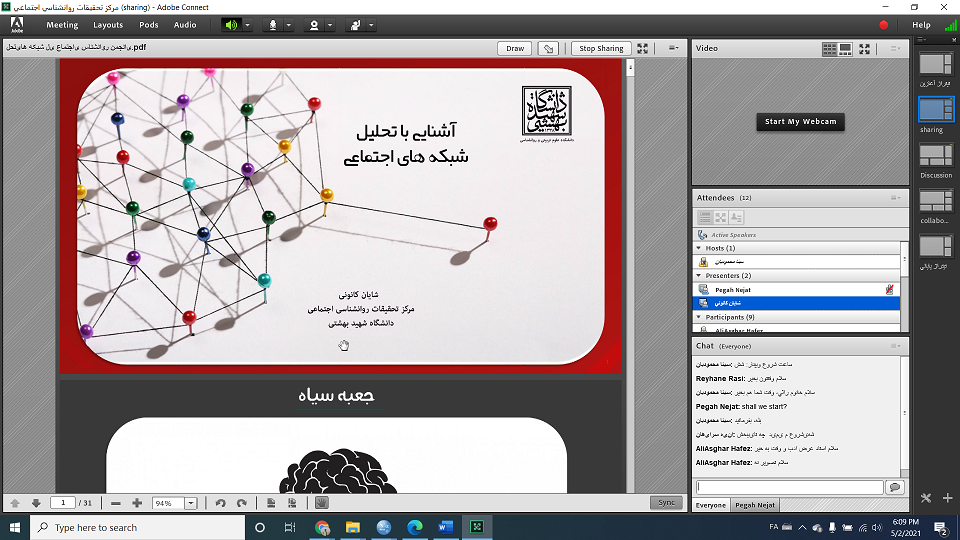Switch Video pod to filmstrip view

click(845, 48)
